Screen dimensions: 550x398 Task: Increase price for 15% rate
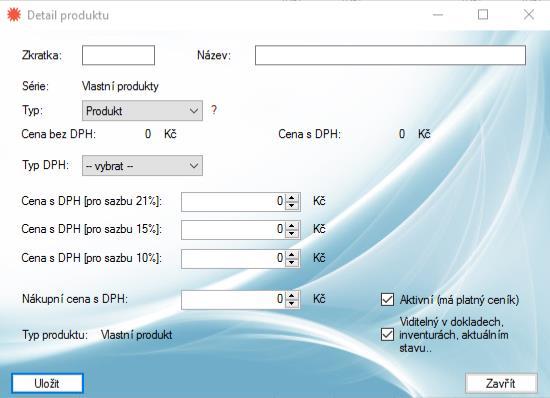(x=292, y=226)
